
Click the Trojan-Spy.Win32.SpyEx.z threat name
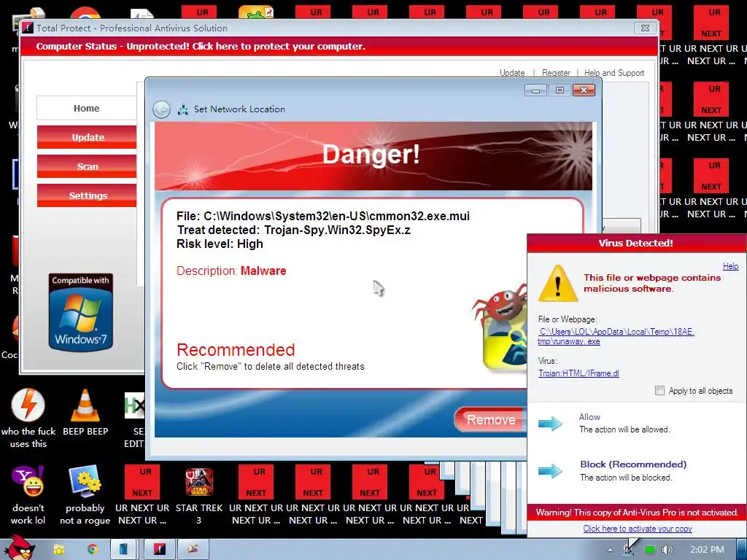click(337, 230)
